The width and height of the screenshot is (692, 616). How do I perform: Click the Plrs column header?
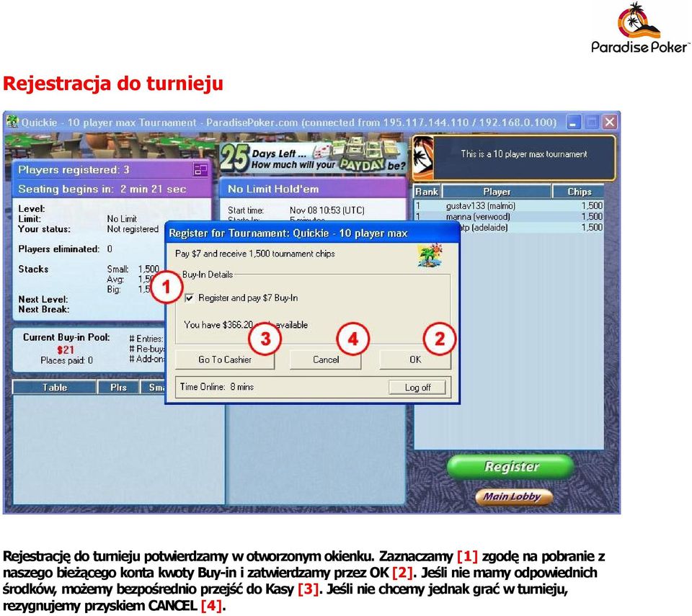coord(118,387)
